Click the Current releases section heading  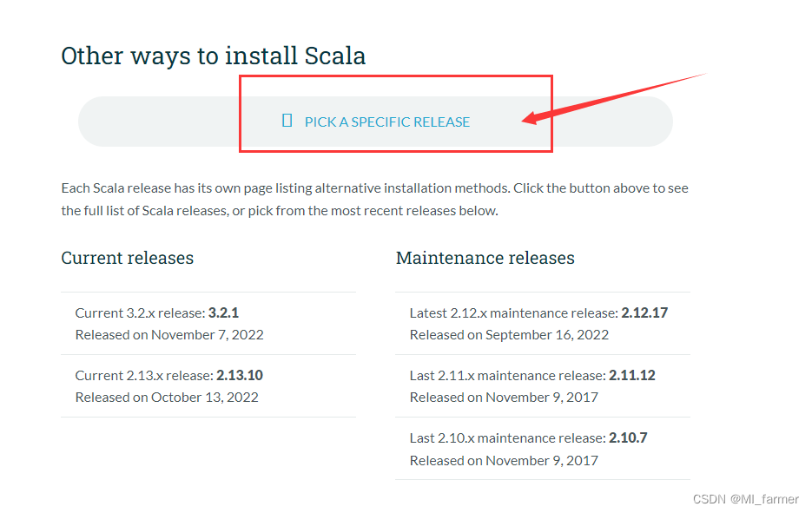pos(127,258)
